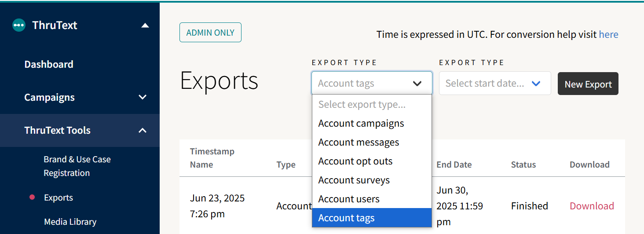Select Account surveys export type
Viewport: 644px width, 234px height.
(372, 180)
